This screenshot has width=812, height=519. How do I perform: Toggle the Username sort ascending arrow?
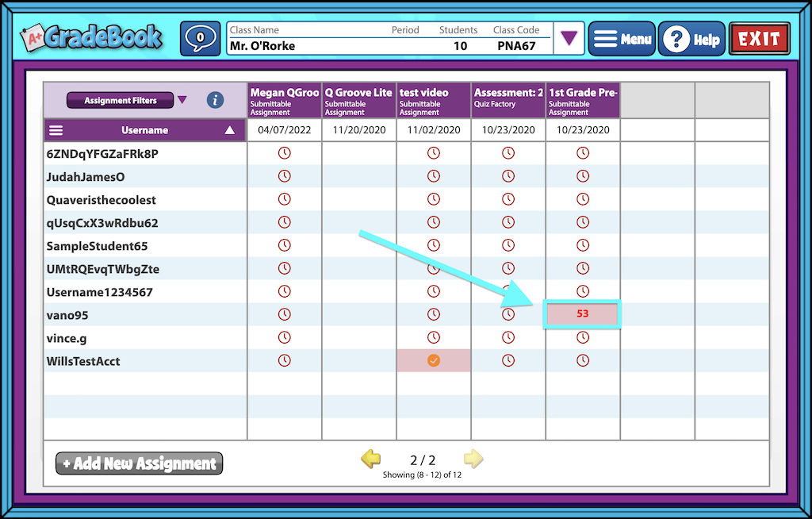pyautogui.click(x=230, y=131)
